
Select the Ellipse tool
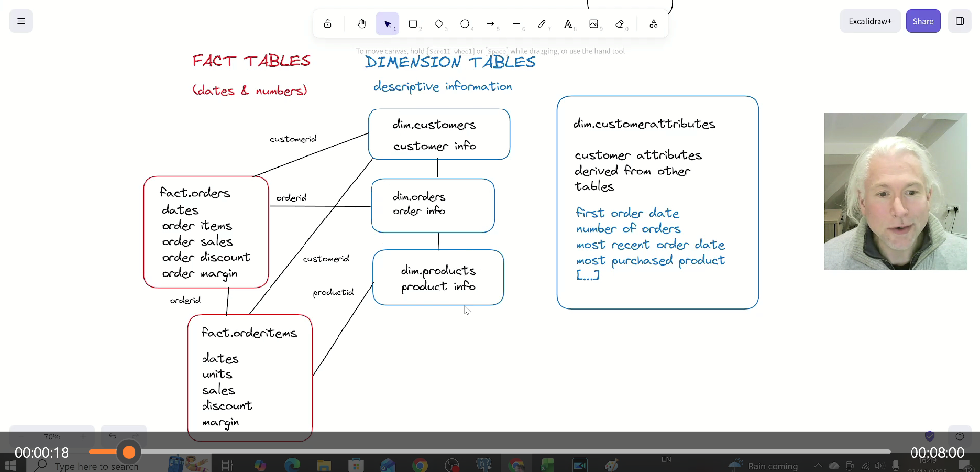pyautogui.click(x=465, y=24)
